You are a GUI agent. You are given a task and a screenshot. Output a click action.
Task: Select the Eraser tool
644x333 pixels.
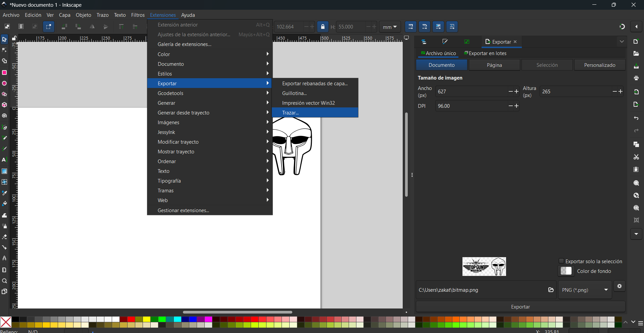[4, 237]
